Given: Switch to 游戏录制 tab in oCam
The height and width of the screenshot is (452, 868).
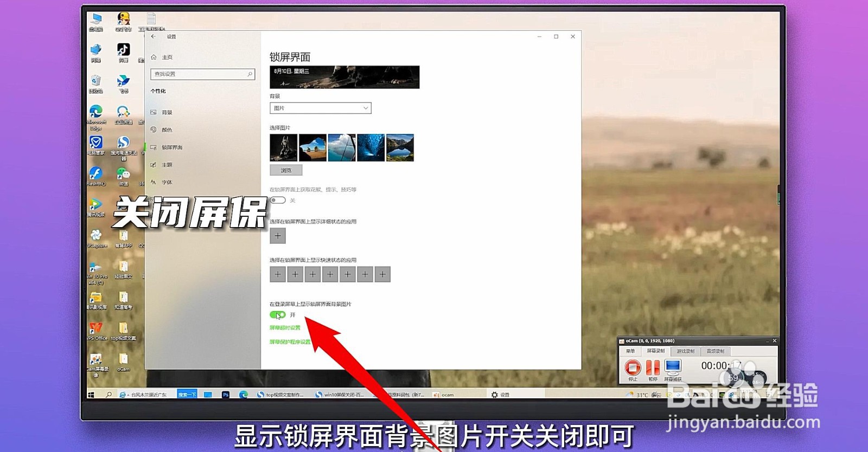Looking at the screenshot, I should pyautogui.click(x=685, y=351).
